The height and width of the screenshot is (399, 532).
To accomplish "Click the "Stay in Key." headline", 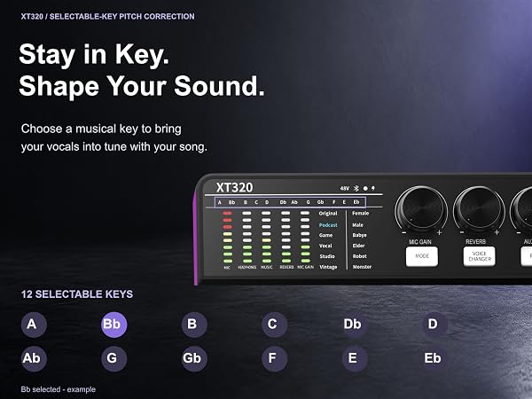I will click(94, 55).
